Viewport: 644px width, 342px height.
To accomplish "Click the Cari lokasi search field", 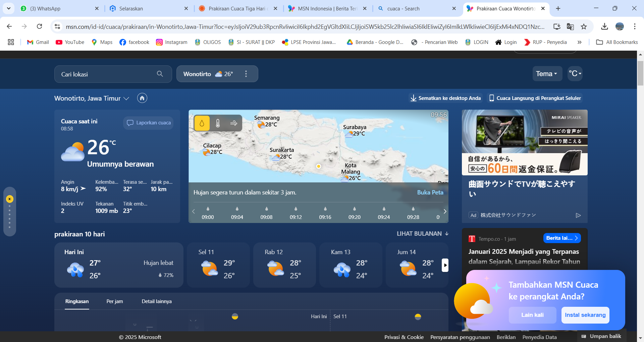I will point(113,74).
